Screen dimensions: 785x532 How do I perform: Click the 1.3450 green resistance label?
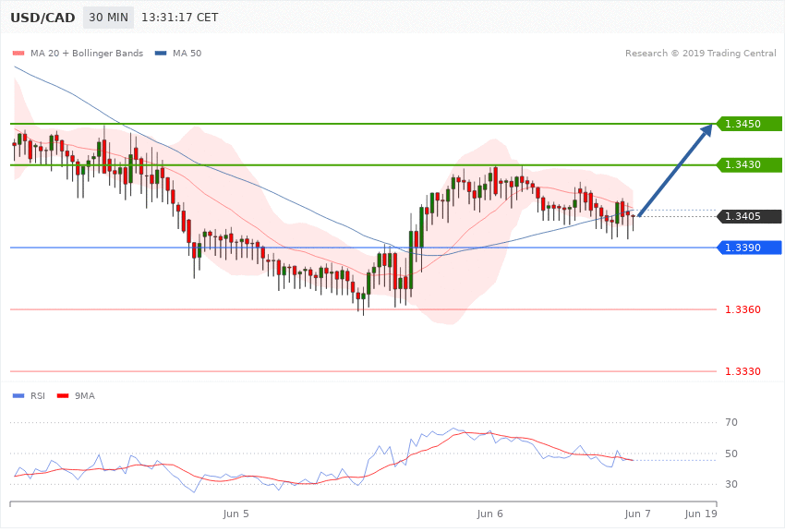[x=749, y=124]
